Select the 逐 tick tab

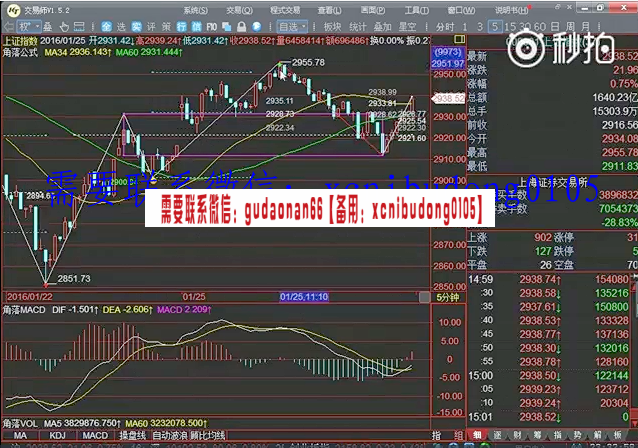coord(497,435)
